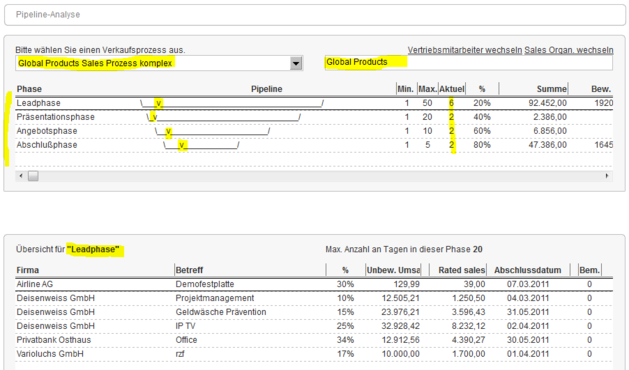Select the Varioluchs GmbH rzf row
Screen dimensions: 629x370
tap(314, 354)
